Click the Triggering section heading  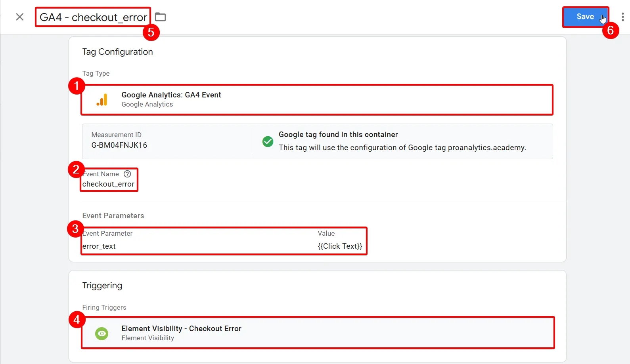[102, 286]
